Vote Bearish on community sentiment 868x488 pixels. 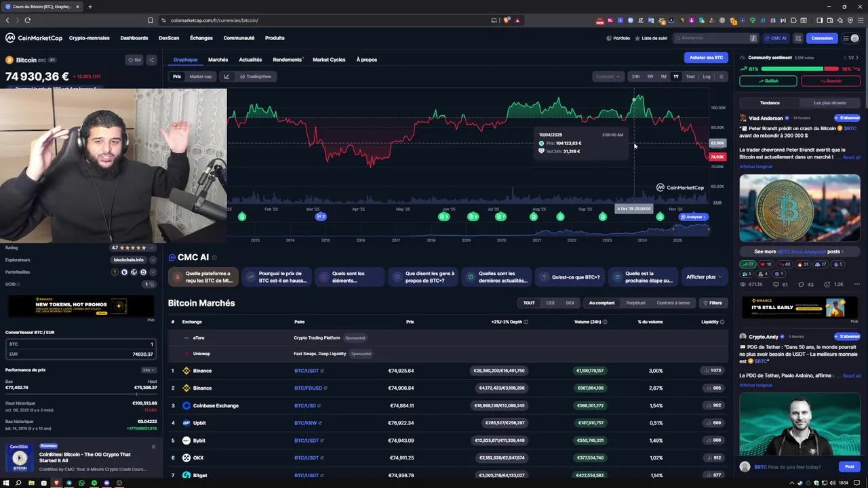831,81
